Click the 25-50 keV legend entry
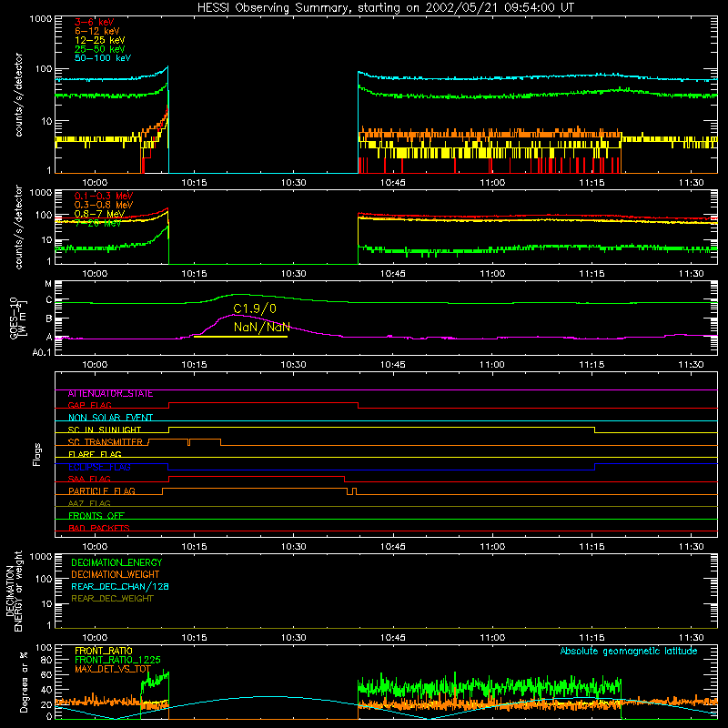 [x=99, y=49]
